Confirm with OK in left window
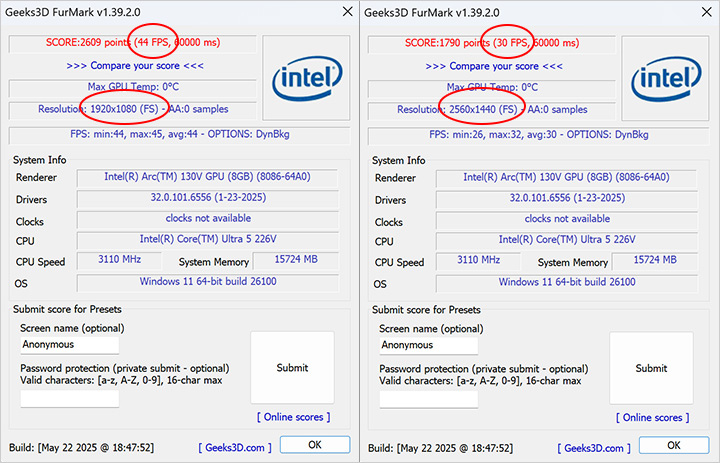This screenshot has height=463, width=720. pyautogui.click(x=315, y=445)
